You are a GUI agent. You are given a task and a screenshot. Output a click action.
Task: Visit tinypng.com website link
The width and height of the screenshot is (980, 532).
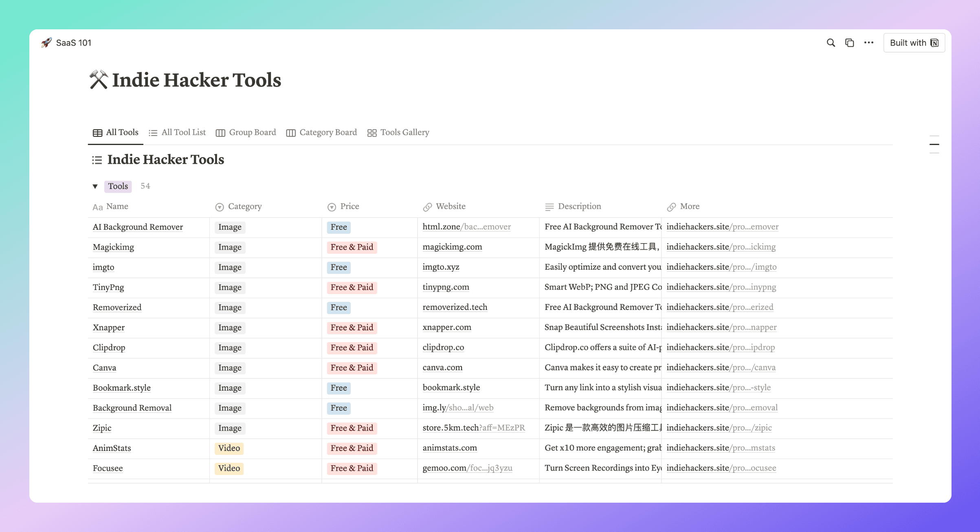coord(446,287)
